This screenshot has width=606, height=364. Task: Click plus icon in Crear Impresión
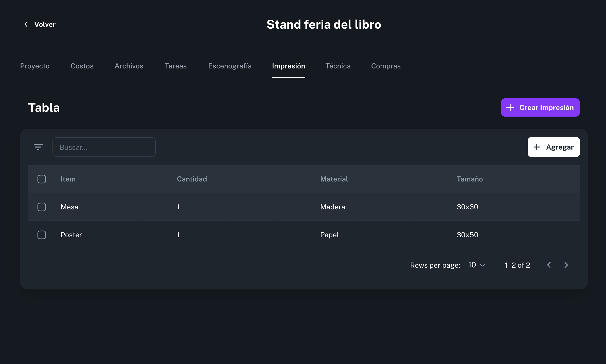tap(510, 107)
